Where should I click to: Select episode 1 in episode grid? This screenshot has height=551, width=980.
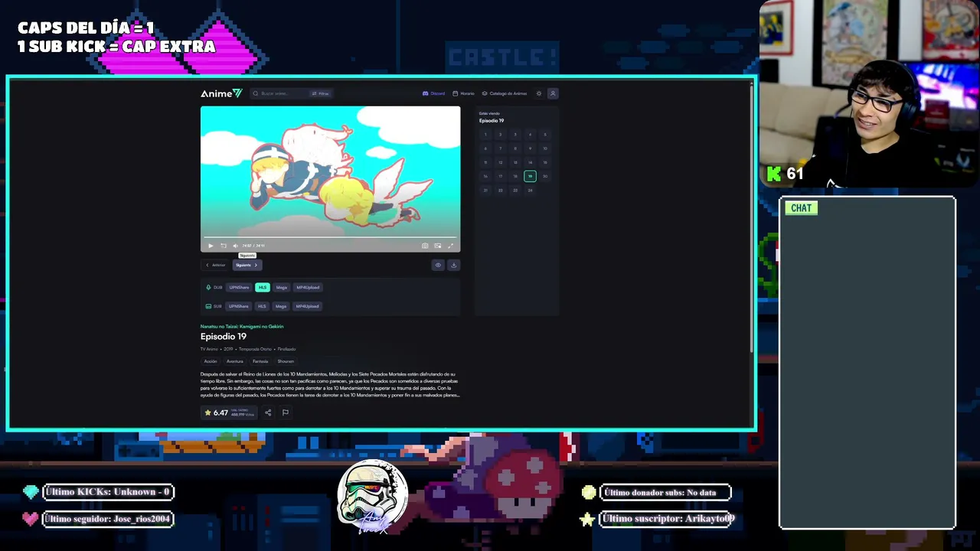tap(485, 135)
